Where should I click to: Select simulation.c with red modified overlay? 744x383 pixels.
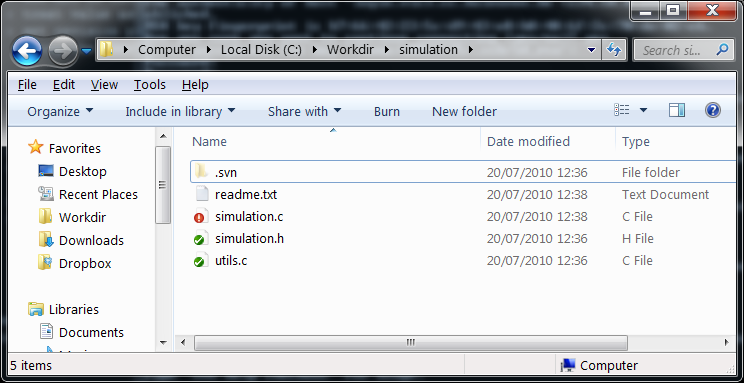click(201, 216)
